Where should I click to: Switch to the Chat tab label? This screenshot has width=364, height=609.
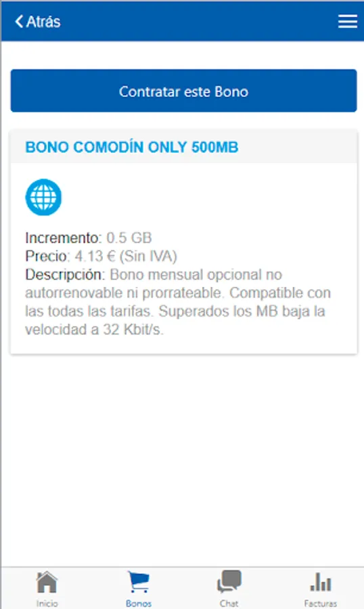(x=229, y=603)
